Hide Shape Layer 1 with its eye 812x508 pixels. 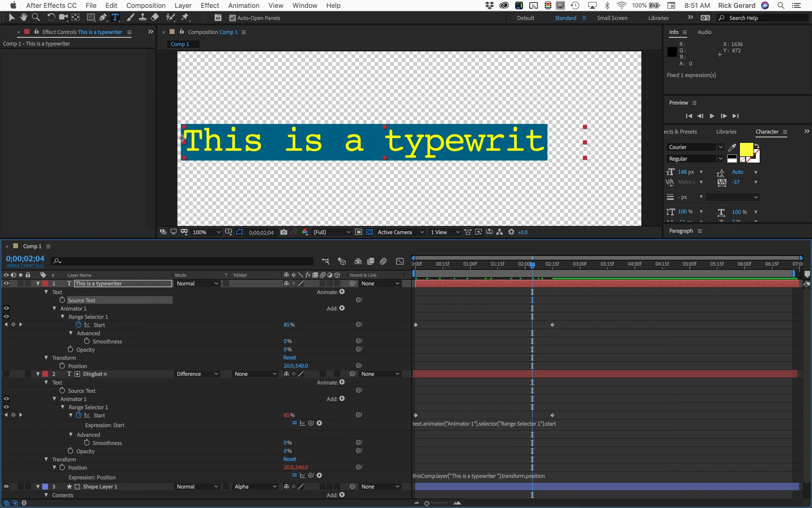(6, 487)
